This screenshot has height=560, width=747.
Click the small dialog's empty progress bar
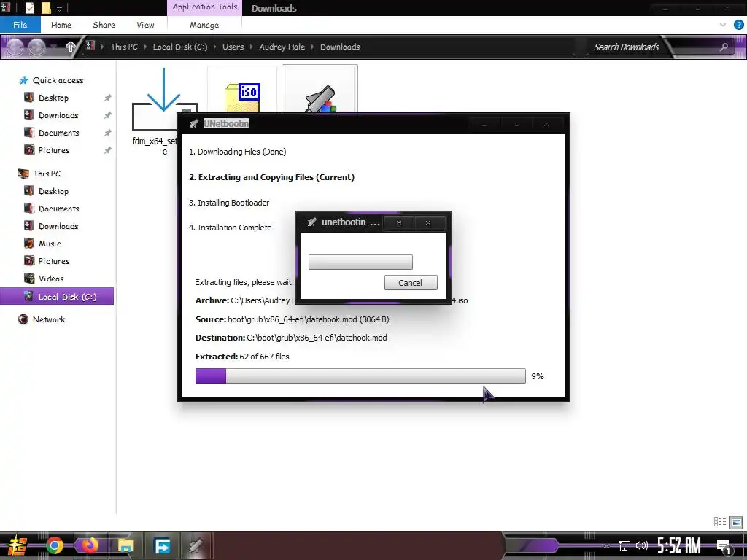(360, 262)
